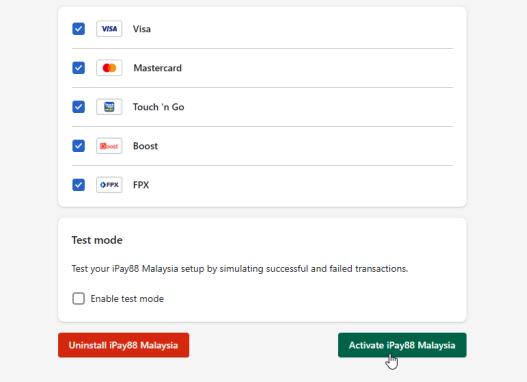
Task: Click the 'Enable test mode' label text
Action: [x=127, y=299]
